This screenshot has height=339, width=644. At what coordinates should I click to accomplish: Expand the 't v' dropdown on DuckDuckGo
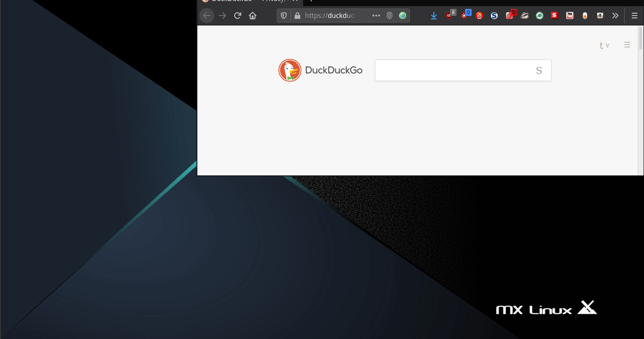[x=604, y=46]
